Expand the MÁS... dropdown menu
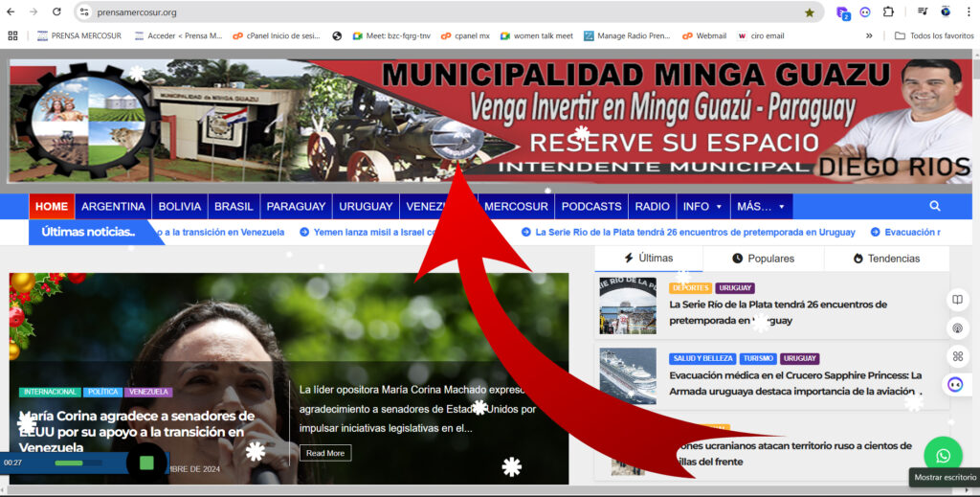980x497 pixels. point(760,206)
